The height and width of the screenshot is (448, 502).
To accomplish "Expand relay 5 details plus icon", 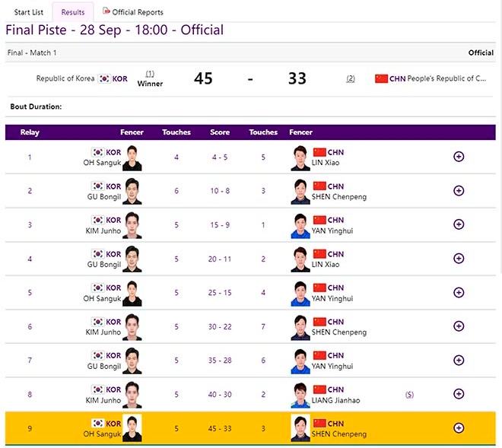I will pyautogui.click(x=458, y=292).
